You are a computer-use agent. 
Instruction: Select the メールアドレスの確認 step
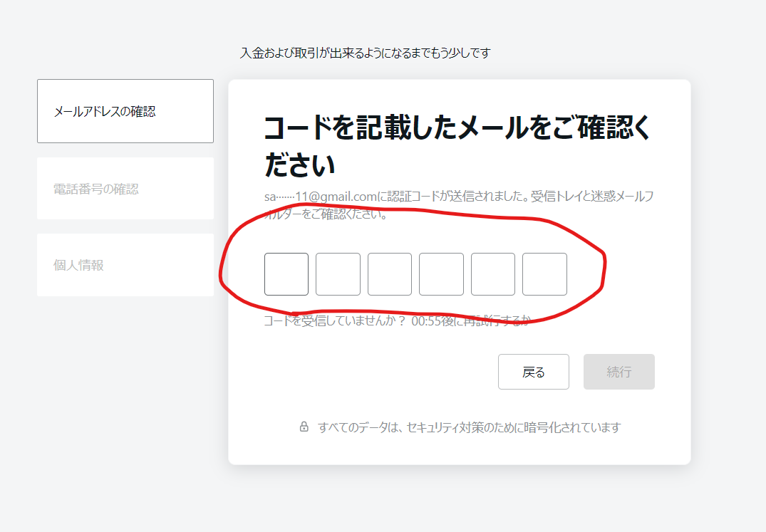[125, 111]
